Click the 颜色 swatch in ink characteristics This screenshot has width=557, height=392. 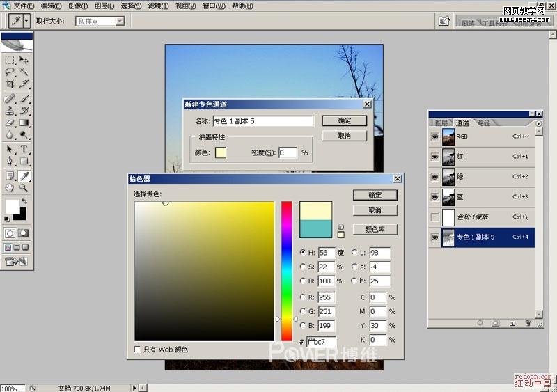220,152
